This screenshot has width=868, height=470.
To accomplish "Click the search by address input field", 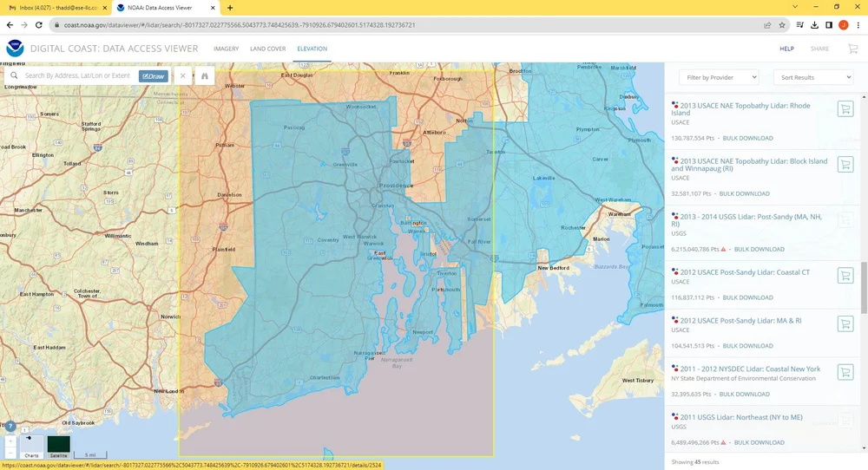I will click(77, 75).
